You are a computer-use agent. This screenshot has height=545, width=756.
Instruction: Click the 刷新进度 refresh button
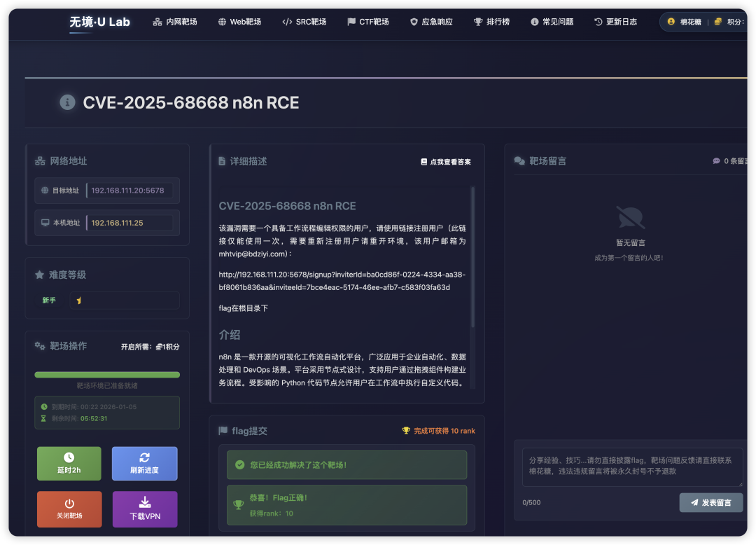click(x=145, y=464)
